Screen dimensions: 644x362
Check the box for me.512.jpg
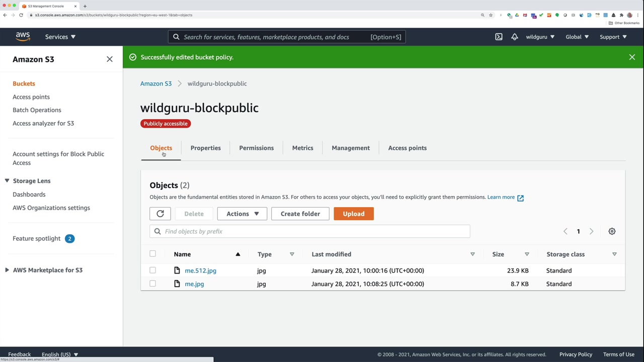(152, 270)
